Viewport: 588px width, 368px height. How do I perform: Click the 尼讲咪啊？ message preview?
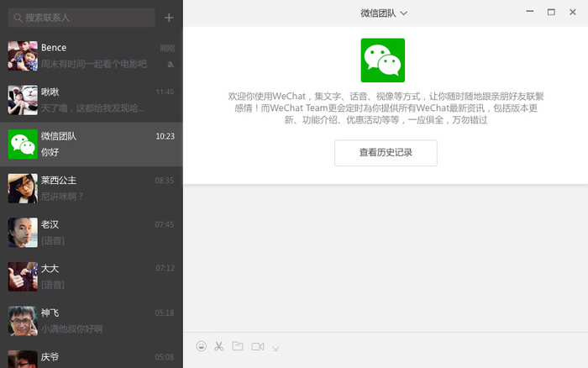[62, 197]
